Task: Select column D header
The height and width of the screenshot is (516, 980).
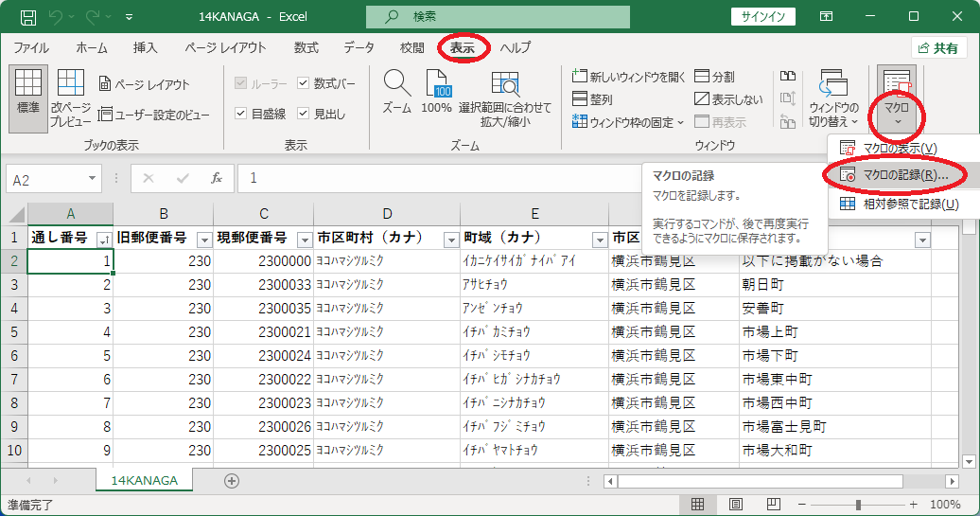Action: point(387,214)
